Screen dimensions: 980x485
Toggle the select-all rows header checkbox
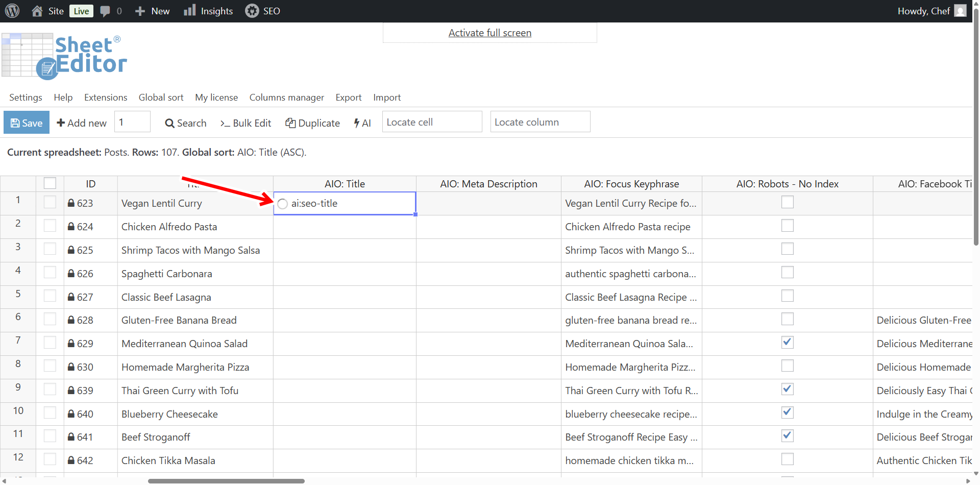[x=50, y=183]
